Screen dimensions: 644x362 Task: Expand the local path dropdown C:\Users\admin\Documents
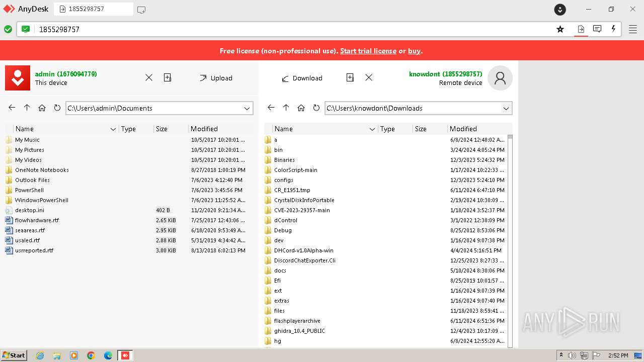247,108
